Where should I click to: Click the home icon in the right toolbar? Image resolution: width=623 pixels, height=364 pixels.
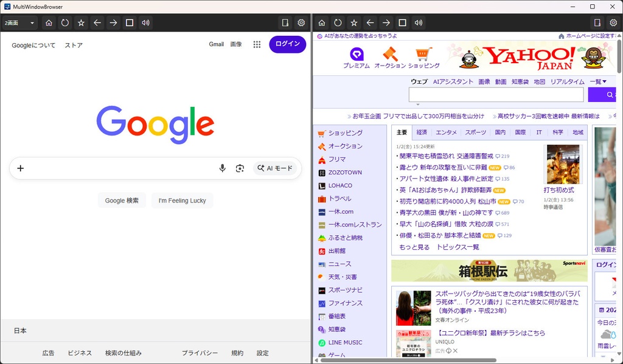click(321, 22)
